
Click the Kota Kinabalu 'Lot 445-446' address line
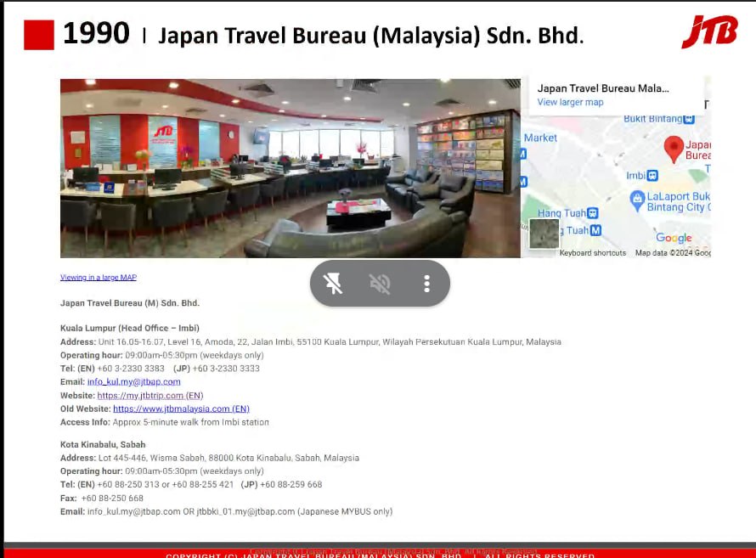click(210, 458)
